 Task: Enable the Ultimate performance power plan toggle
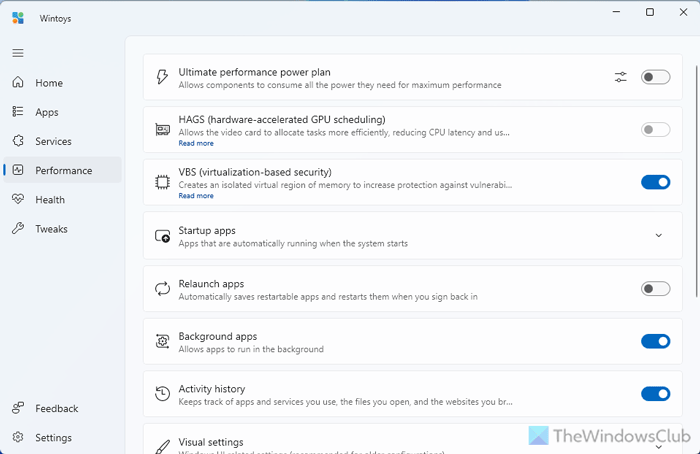coord(655,77)
